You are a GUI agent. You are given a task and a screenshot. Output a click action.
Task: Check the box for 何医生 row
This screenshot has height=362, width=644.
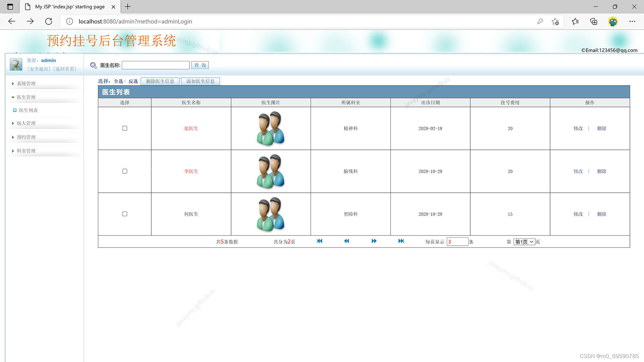click(125, 214)
